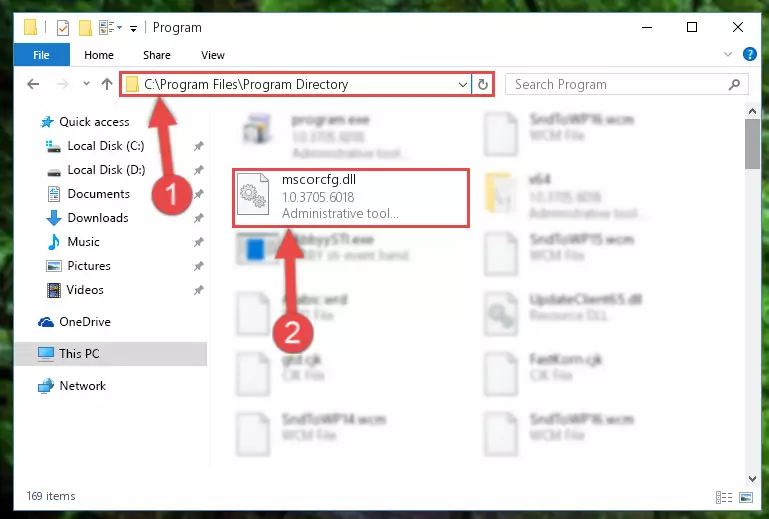This screenshot has width=769, height=519.
Task: Go forward with the Forward arrow
Action: pyautogui.click(x=62, y=84)
